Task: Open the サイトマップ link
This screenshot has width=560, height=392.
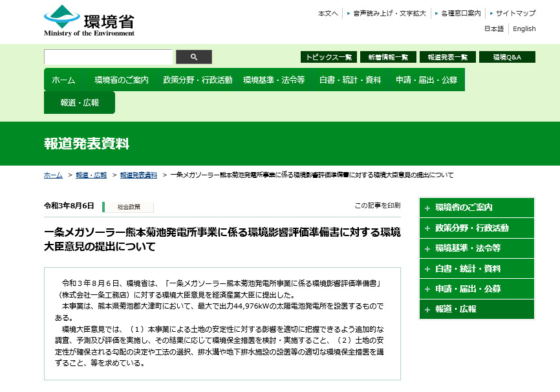Action: [515, 13]
